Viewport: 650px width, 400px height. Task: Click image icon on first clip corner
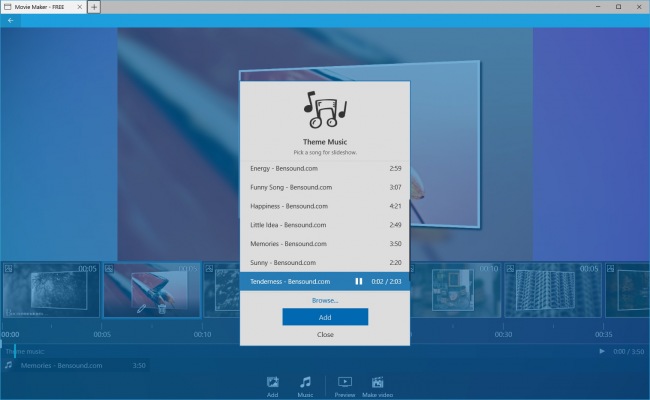(8, 269)
